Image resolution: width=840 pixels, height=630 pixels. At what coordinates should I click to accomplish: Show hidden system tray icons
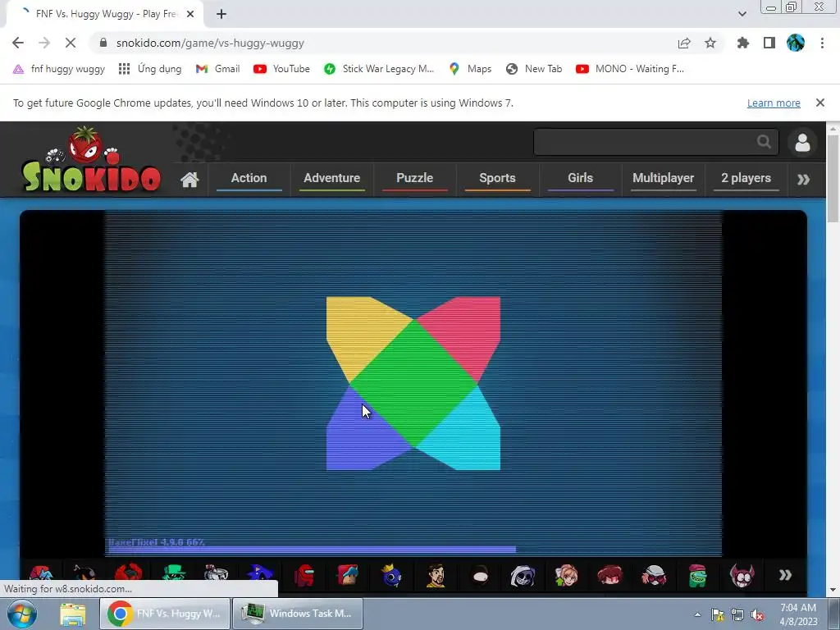click(697, 614)
